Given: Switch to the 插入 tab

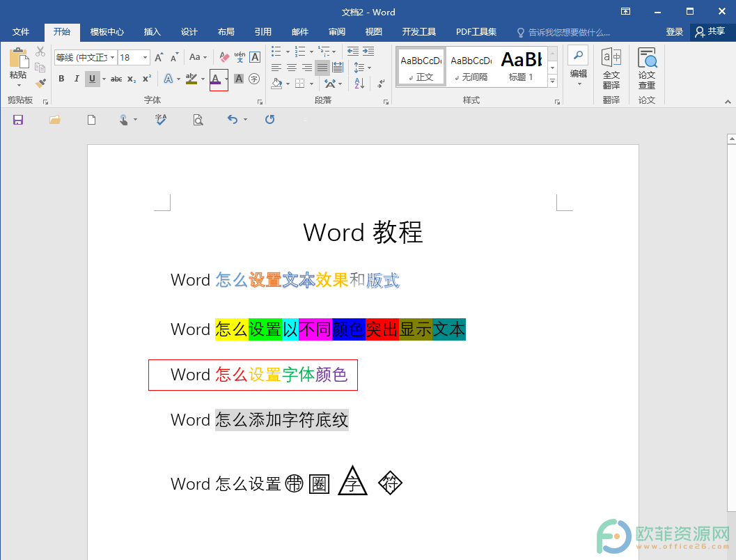Looking at the screenshot, I should [152, 32].
